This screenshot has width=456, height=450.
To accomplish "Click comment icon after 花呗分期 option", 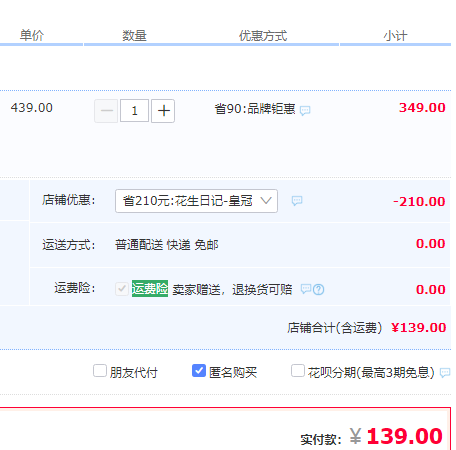I will tap(445, 372).
